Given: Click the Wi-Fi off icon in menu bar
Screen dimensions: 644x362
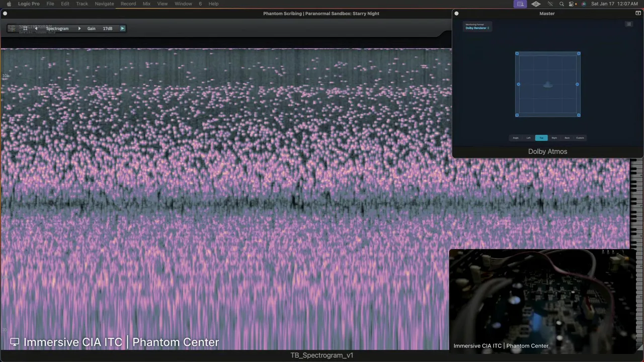Looking at the screenshot, I should coord(549,4).
